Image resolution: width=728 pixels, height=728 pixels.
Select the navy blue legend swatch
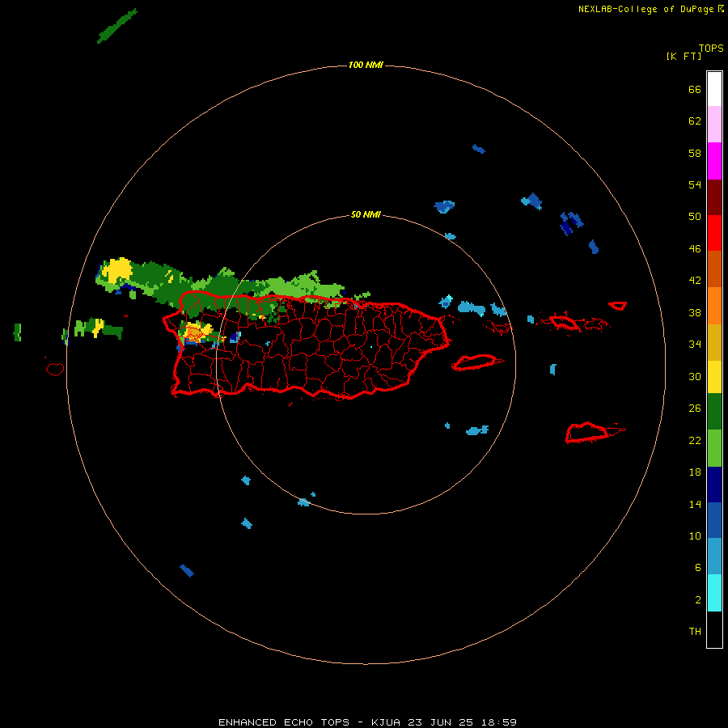point(714,485)
